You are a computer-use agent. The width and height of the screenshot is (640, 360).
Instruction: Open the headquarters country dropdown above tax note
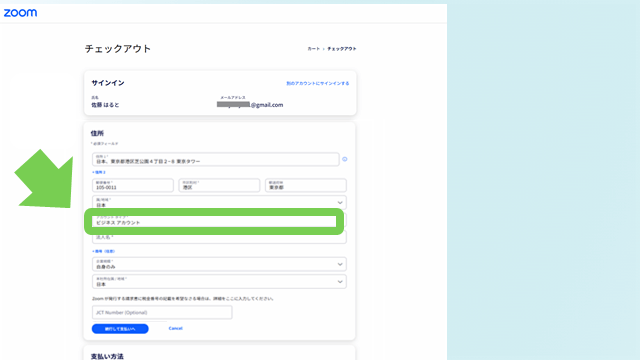pos(219,282)
